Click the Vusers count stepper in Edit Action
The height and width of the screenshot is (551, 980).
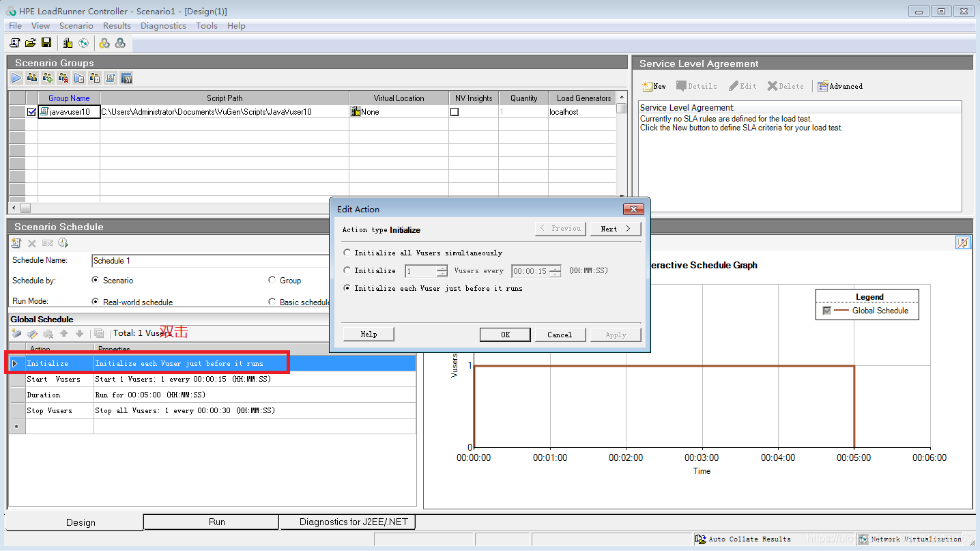(442, 271)
